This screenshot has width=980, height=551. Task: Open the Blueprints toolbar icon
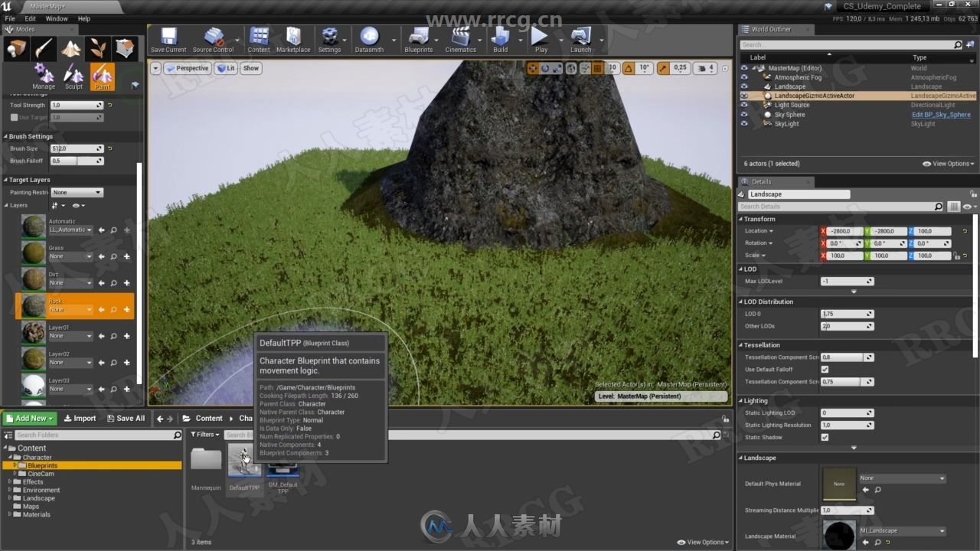(418, 40)
